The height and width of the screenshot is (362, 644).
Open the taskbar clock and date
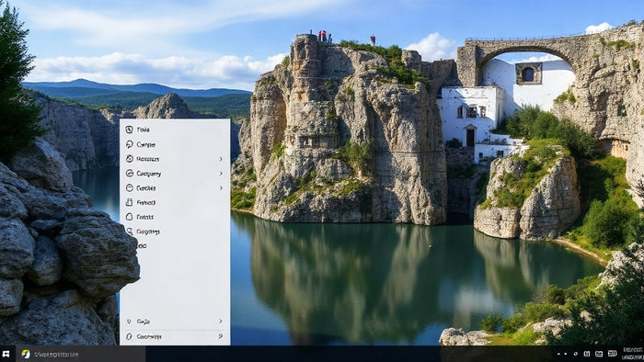tap(633, 354)
